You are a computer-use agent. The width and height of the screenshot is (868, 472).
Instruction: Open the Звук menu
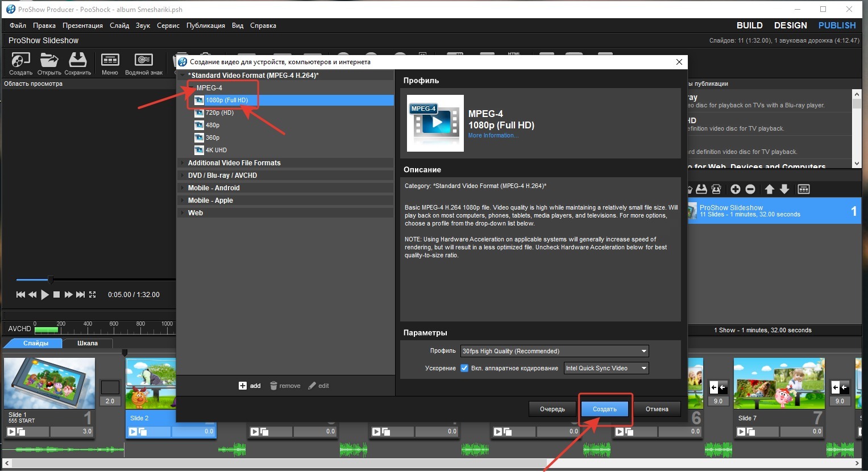click(143, 26)
